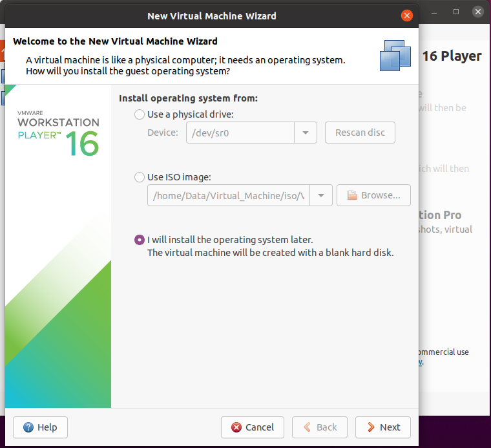Click the folder icon on Browse button

[351, 195]
